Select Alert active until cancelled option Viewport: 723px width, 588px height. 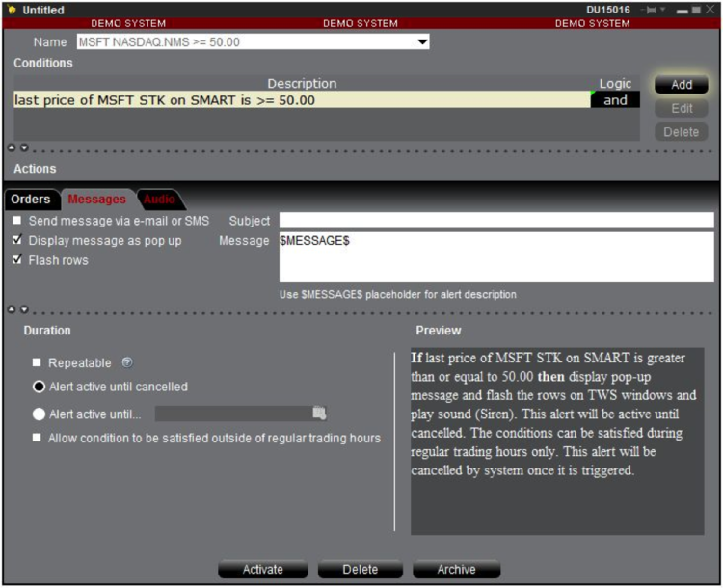[x=39, y=387]
